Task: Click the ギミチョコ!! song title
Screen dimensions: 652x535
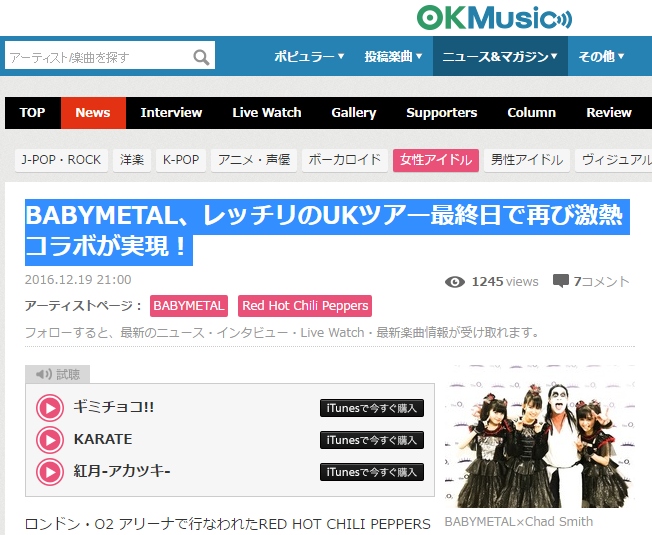Action: [114, 407]
